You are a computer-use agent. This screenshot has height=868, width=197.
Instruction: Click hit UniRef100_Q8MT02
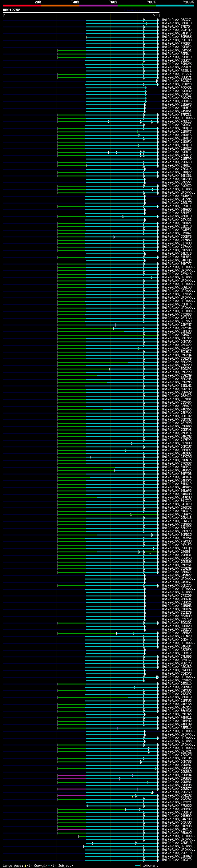pos(177,416)
